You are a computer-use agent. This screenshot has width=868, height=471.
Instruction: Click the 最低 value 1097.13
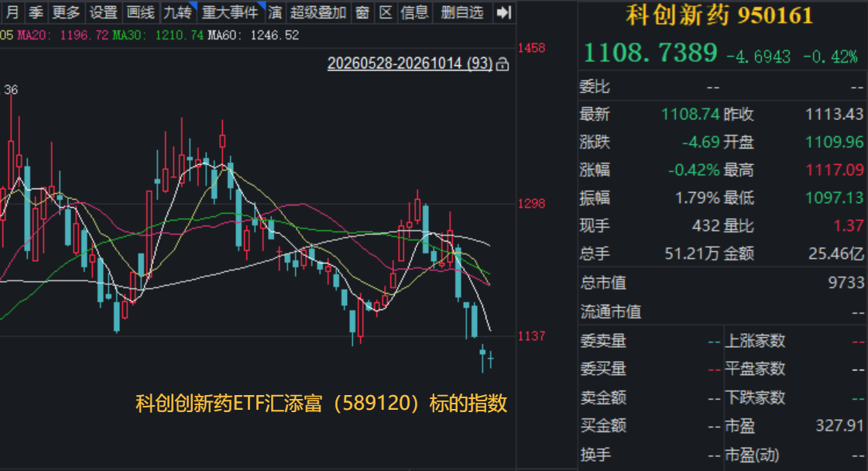pyautogui.click(x=834, y=198)
